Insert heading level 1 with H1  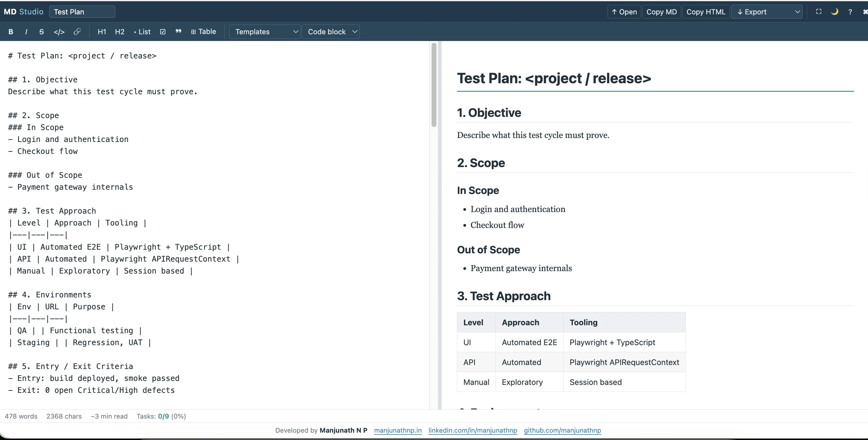[102, 32]
